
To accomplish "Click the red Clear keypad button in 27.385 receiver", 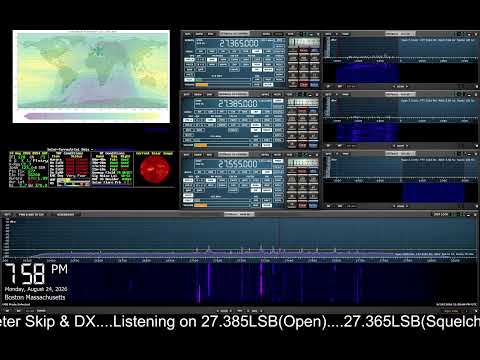I will coord(303,145).
